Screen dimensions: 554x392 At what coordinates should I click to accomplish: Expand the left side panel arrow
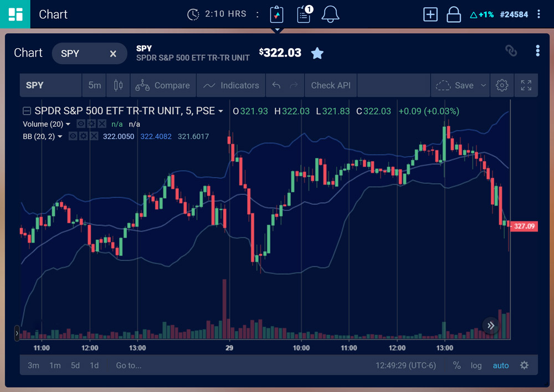click(17, 333)
